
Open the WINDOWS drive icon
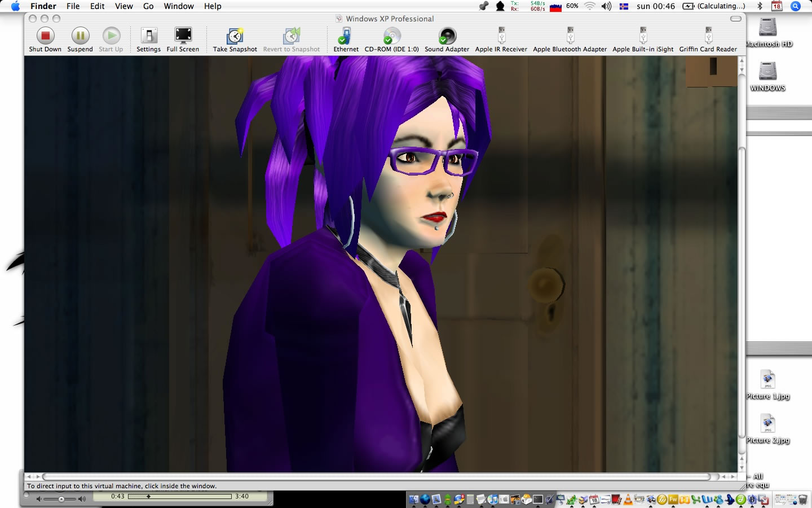point(768,76)
